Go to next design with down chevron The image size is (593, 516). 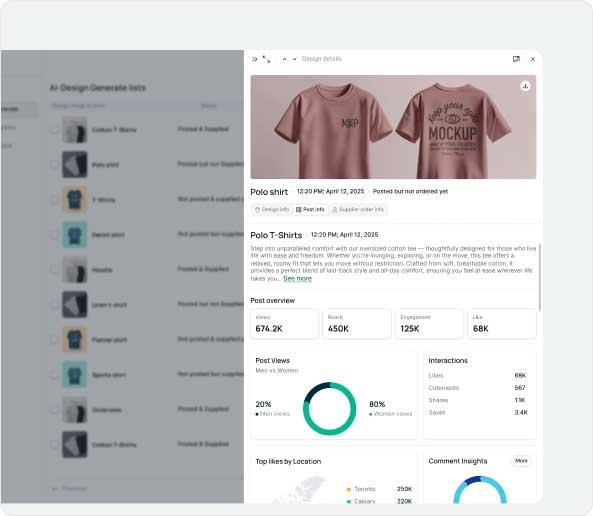[295, 59]
